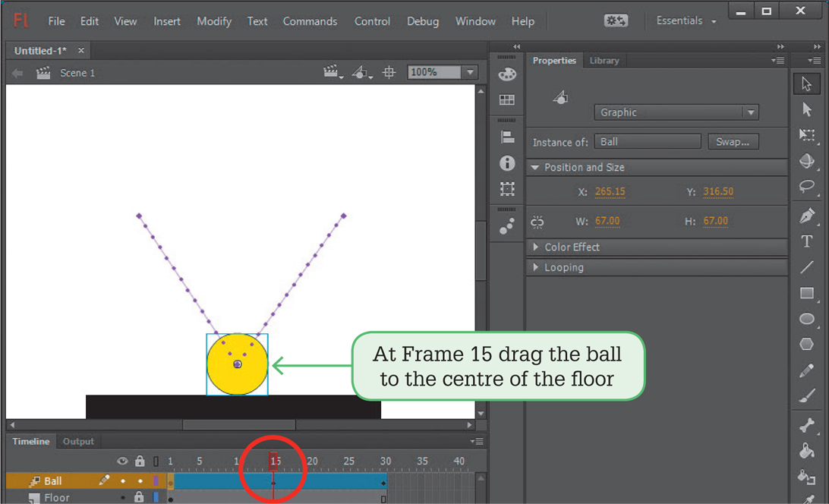Open the zoom 100% dropdown

point(470,72)
